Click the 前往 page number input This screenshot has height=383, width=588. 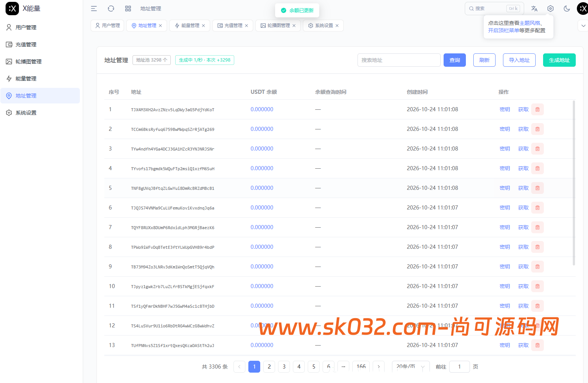[460, 367]
